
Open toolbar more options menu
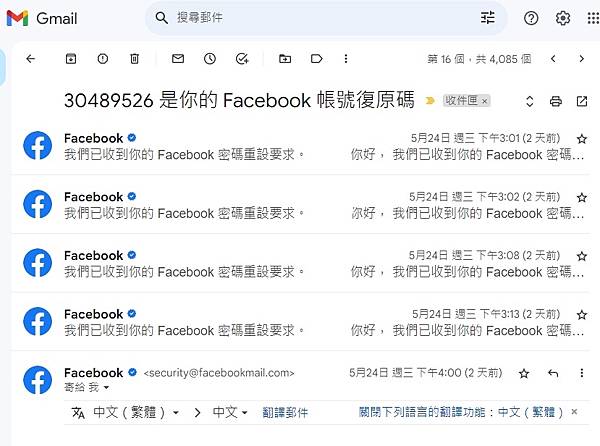346,59
